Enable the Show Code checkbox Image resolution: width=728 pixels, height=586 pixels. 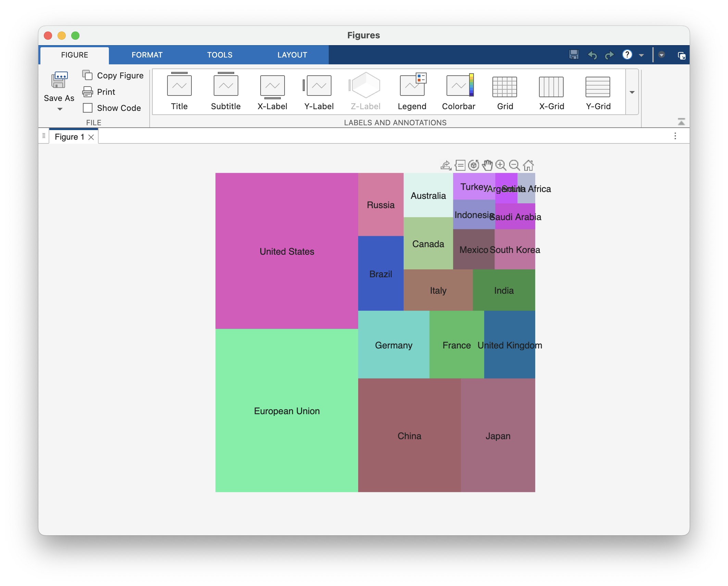pos(88,108)
